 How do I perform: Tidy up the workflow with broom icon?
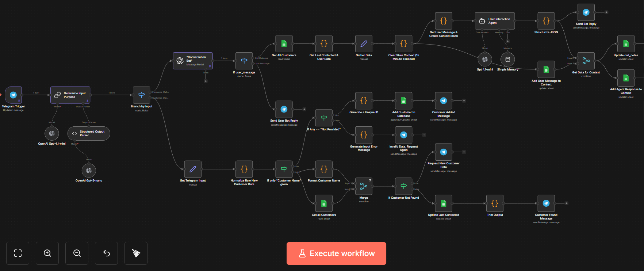pos(136,253)
